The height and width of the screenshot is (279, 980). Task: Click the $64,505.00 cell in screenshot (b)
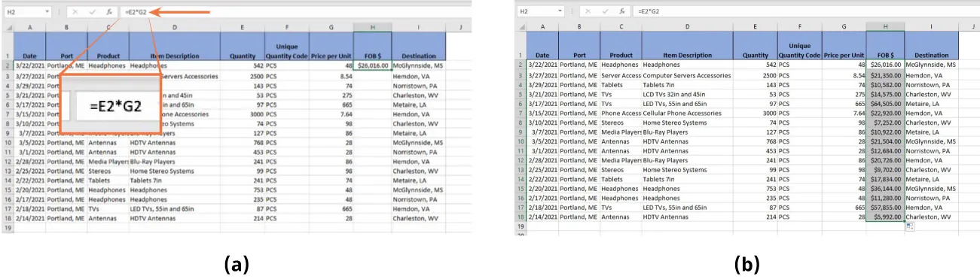(885, 104)
